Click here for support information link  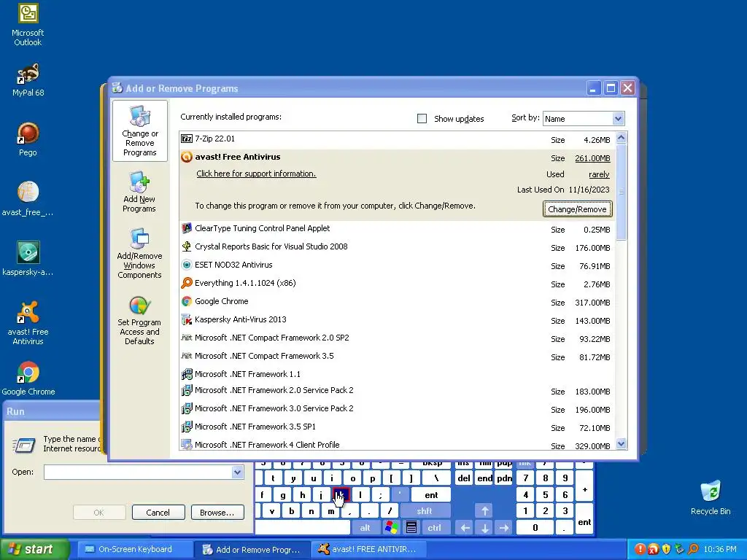(x=256, y=174)
